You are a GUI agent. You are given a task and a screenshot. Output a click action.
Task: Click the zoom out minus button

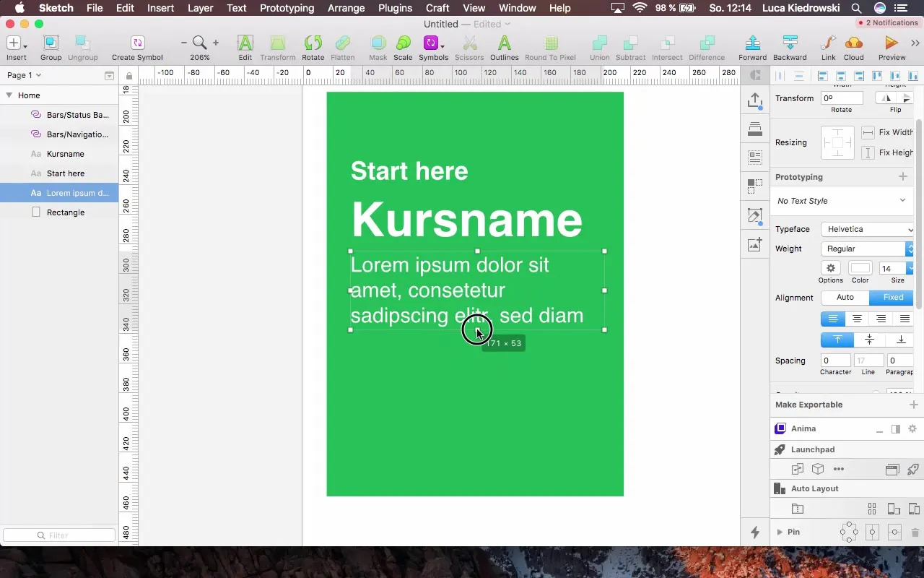click(x=184, y=43)
